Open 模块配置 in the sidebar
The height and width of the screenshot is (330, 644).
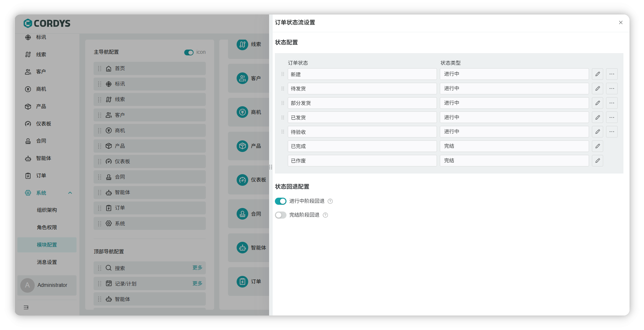[x=47, y=245]
